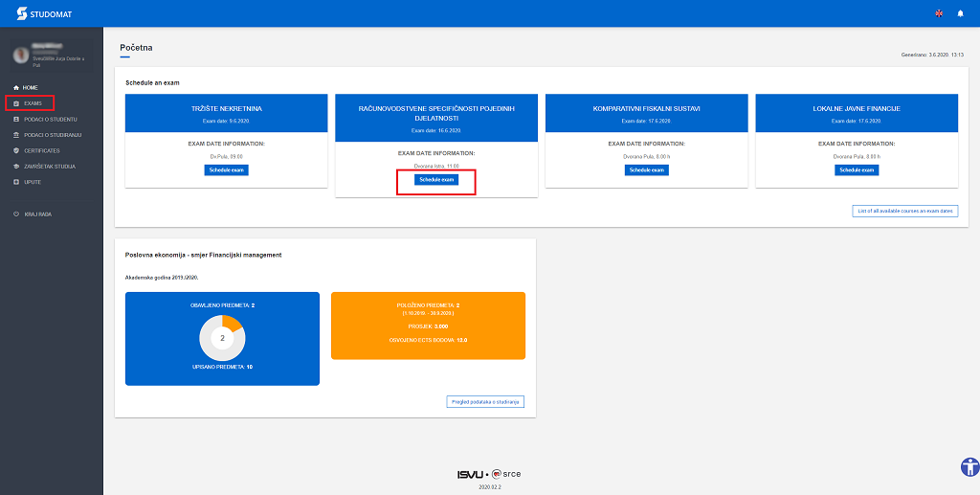Click the graduation cap icon beside Završetak studija

point(15,166)
